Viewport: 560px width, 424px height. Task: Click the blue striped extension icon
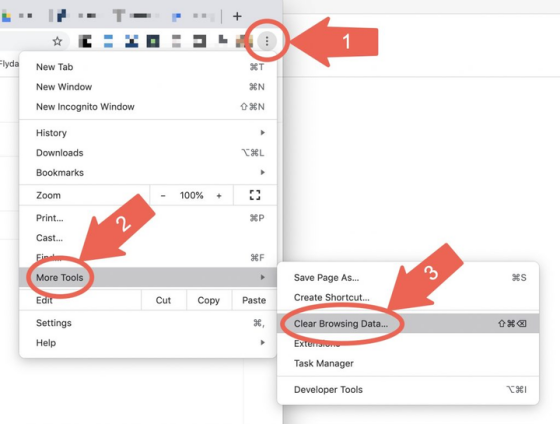(108, 41)
